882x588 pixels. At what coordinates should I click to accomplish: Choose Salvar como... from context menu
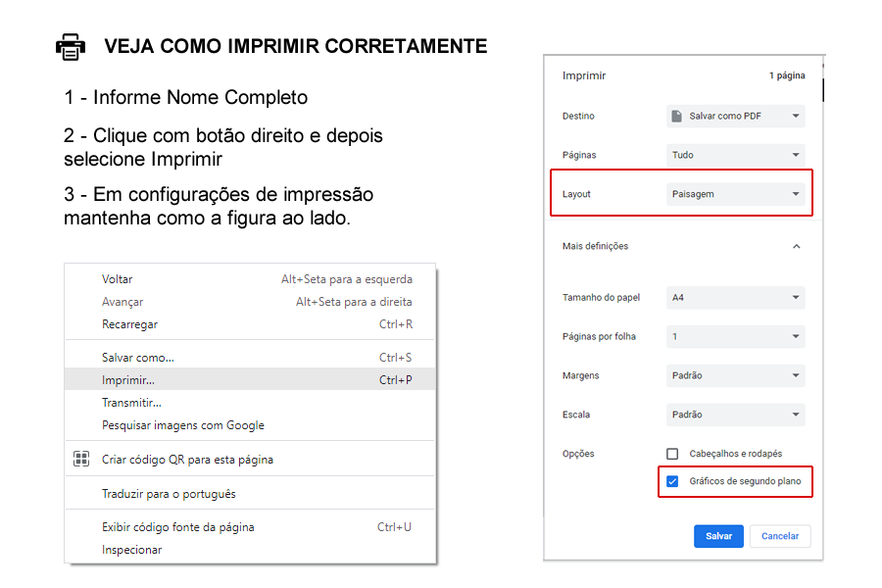(x=138, y=358)
